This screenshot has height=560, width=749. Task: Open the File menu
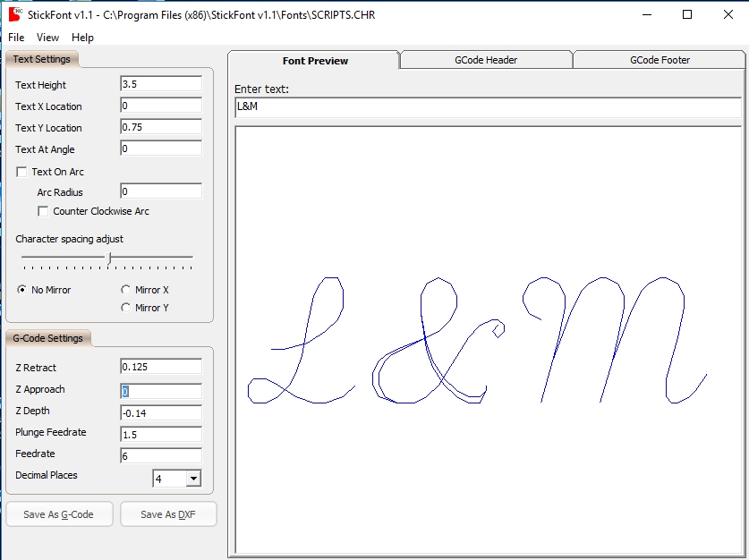(x=16, y=38)
